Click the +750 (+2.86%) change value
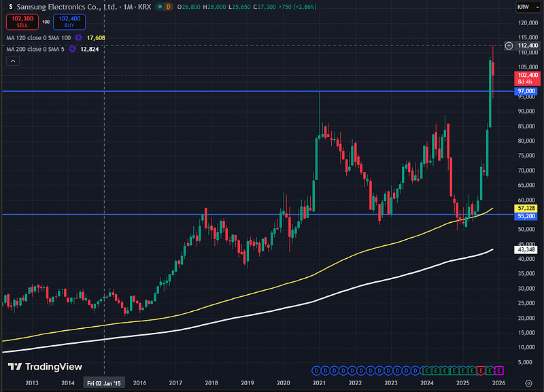Viewport: 544px width, 392px height. click(297, 7)
